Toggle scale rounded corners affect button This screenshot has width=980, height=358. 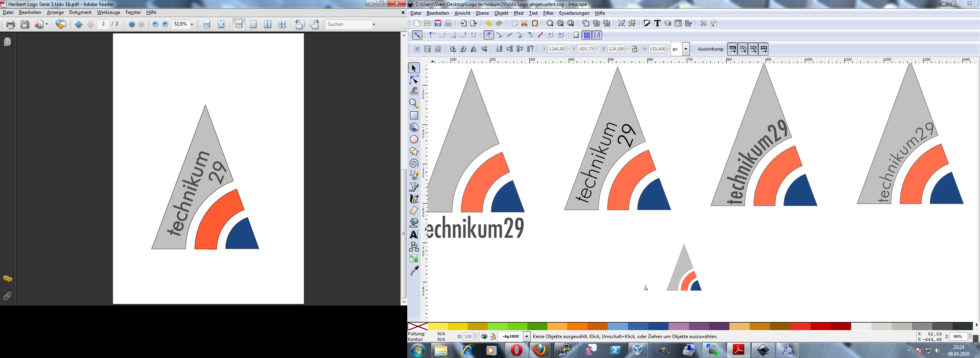743,49
